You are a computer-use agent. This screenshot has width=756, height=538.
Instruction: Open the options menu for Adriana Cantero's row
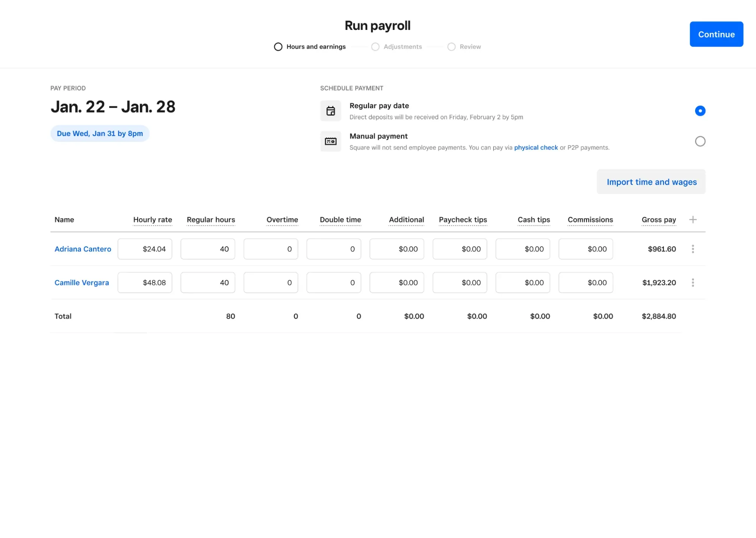pyautogui.click(x=693, y=249)
